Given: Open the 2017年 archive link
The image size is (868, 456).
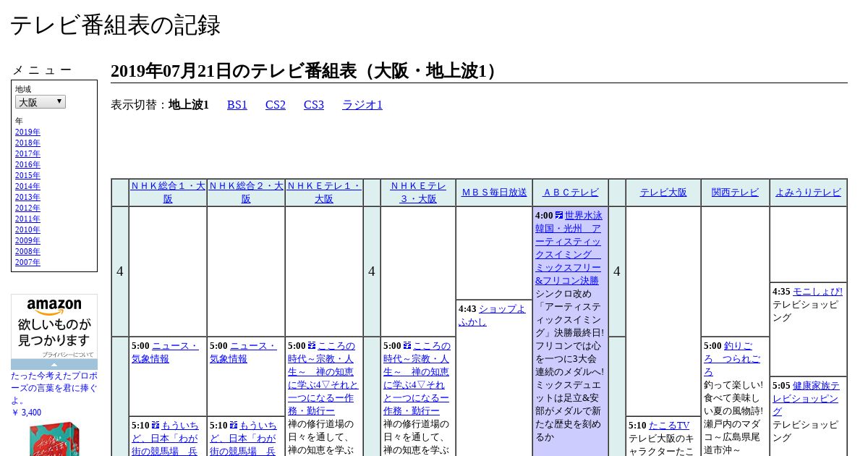Looking at the screenshot, I should (x=27, y=154).
